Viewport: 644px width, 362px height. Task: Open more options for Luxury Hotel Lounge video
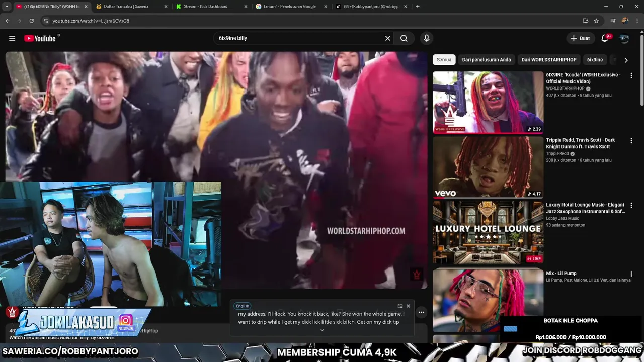pyautogui.click(x=631, y=205)
